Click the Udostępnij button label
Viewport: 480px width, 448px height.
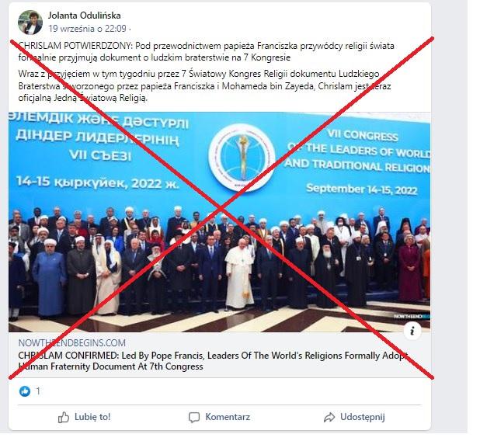[x=363, y=417]
